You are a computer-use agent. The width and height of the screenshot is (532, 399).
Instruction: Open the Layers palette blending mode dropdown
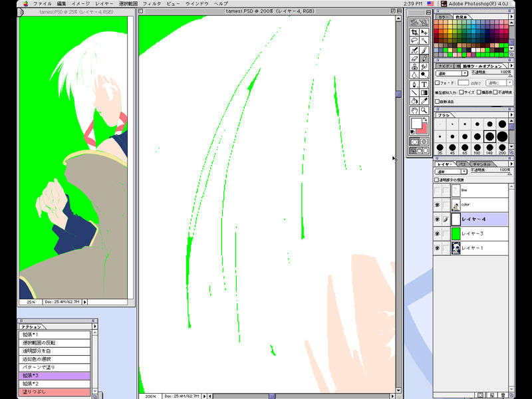click(452, 172)
